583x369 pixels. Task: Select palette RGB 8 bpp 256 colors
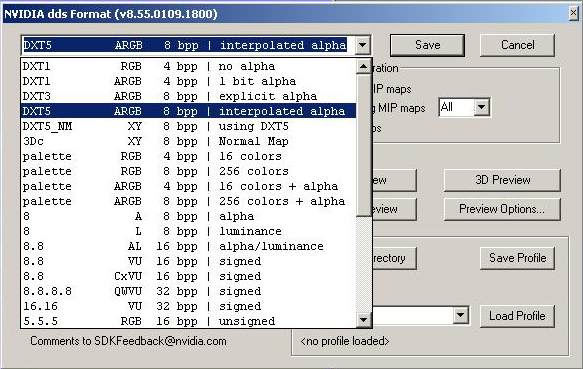click(x=189, y=171)
